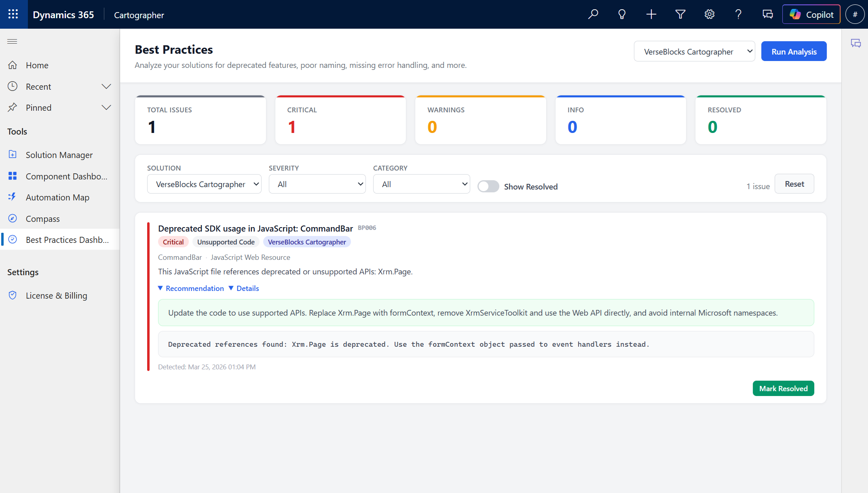Open License & Billing settings
This screenshot has width=868, height=493.
click(x=60, y=295)
